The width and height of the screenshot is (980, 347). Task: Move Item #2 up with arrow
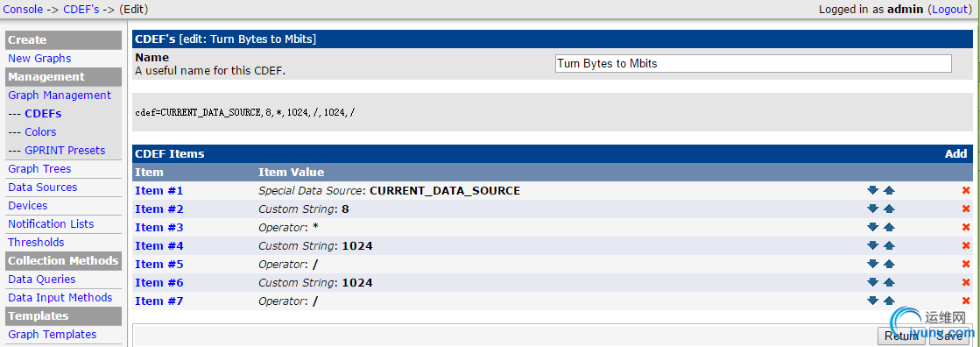(x=890, y=209)
